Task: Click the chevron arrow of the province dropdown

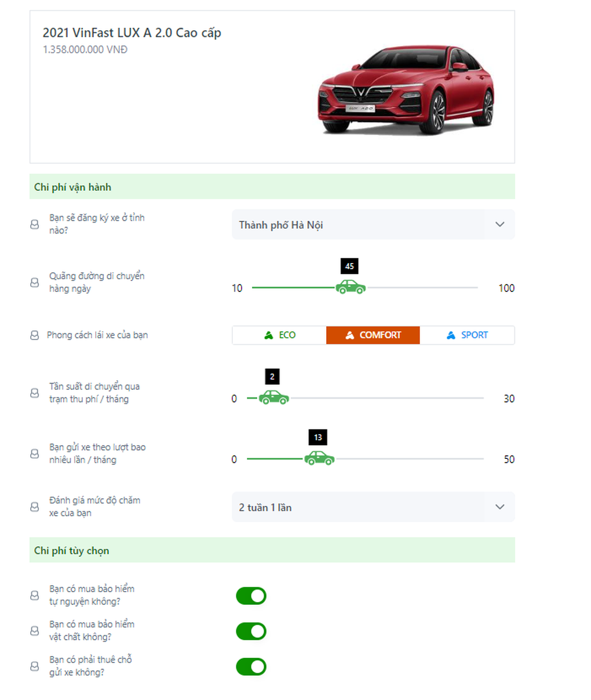Action: tap(499, 225)
